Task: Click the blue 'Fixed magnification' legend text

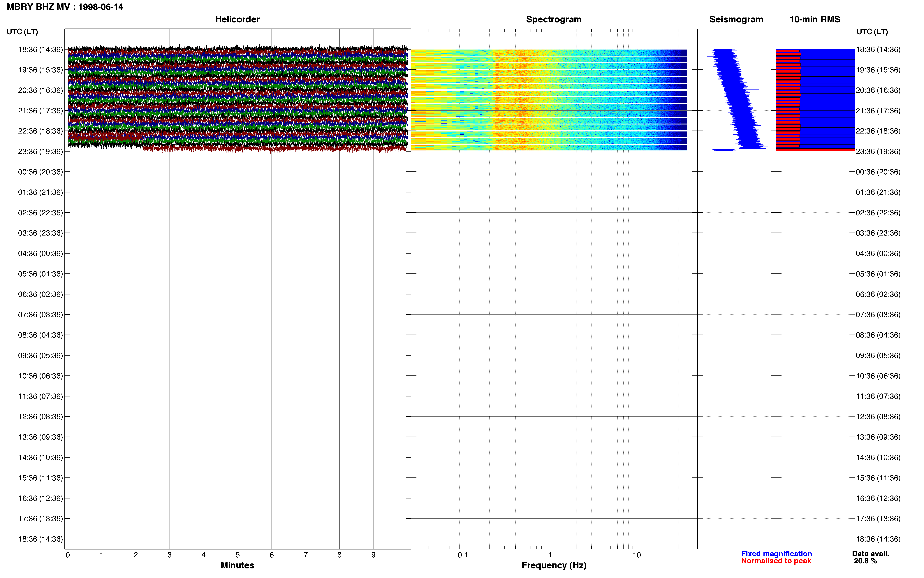Action: point(776,554)
